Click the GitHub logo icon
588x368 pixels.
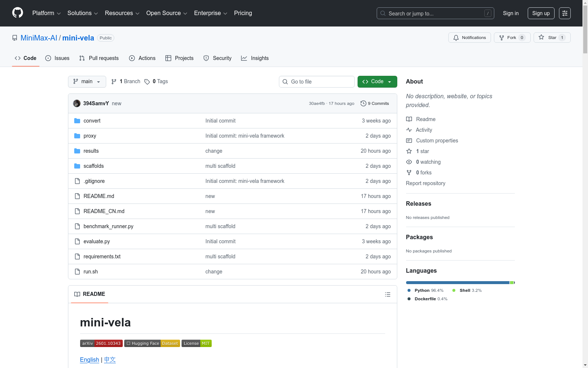click(18, 13)
